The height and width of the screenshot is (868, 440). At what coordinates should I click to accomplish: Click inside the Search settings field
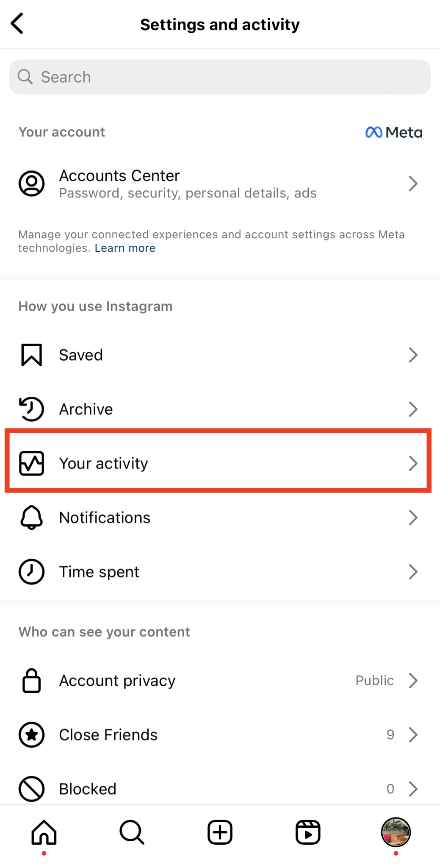click(x=220, y=77)
